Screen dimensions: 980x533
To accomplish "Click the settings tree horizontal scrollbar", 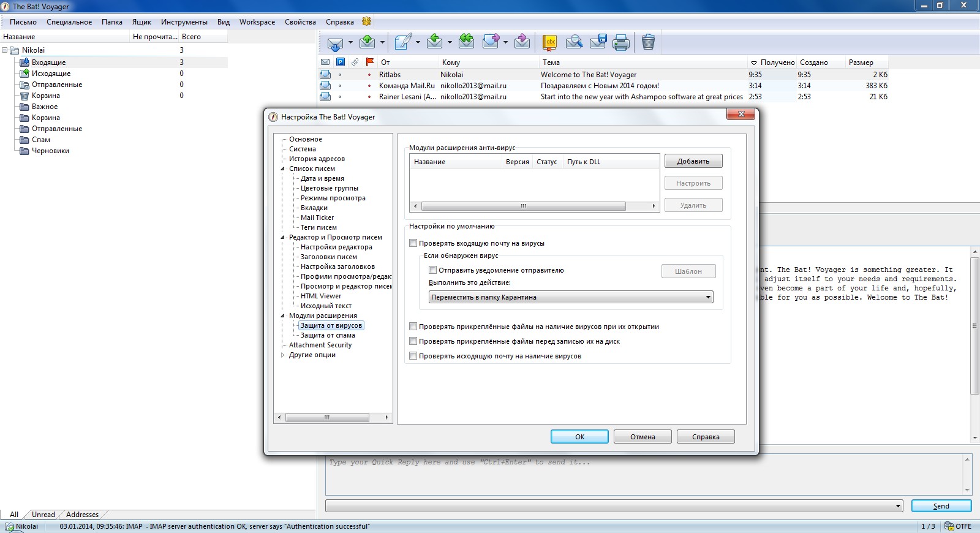I will [327, 417].
